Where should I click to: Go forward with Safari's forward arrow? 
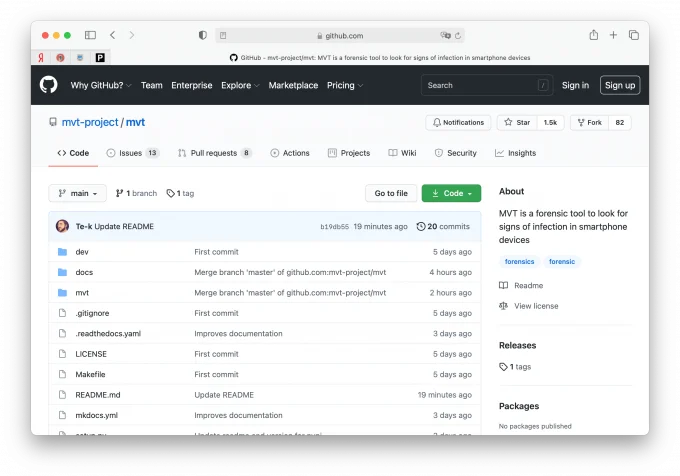(x=131, y=35)
